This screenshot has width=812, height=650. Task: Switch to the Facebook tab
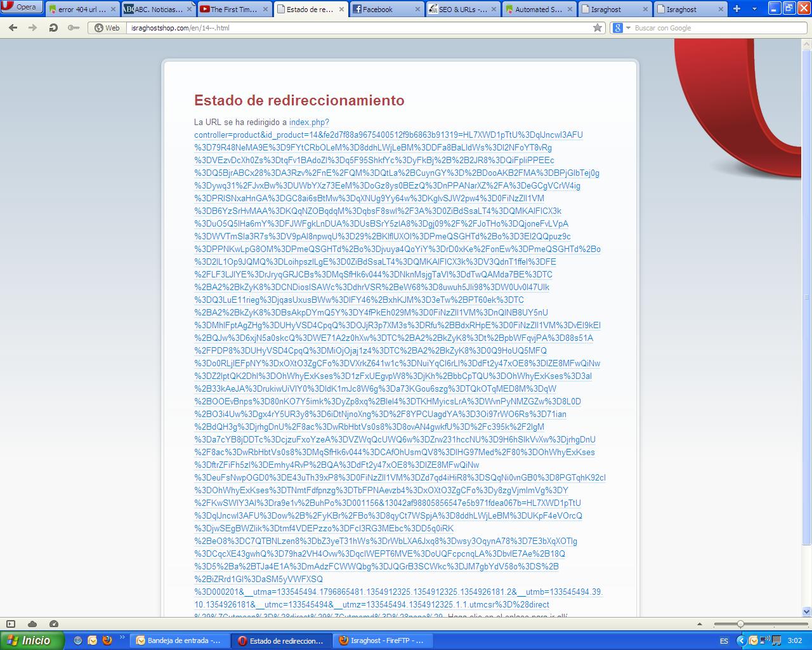click(x=386, y=10)
